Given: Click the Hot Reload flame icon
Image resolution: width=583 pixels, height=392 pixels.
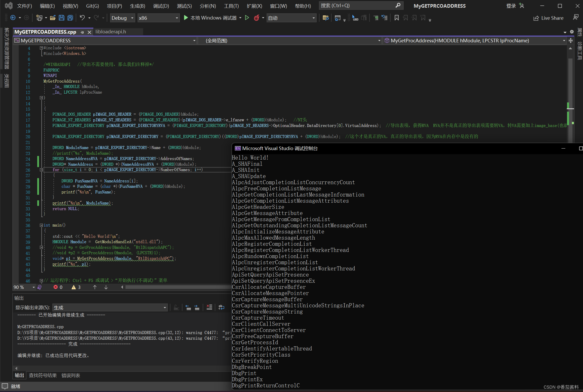Looking at the screenshot, I should point(256,18).
